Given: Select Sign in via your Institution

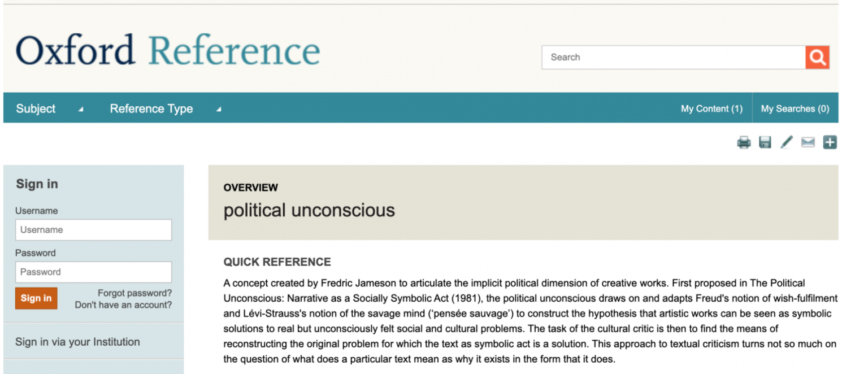Looking at the screenshot, I should (x=77, y=342).
